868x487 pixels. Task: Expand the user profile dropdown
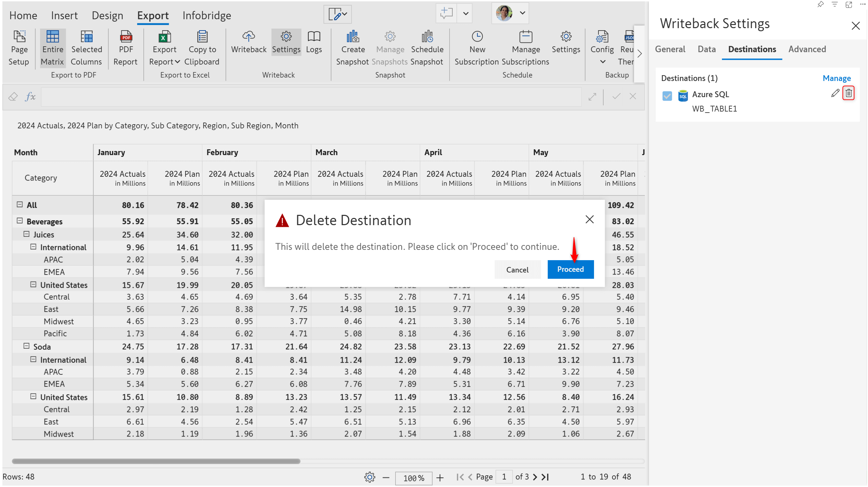coord(522,13)
